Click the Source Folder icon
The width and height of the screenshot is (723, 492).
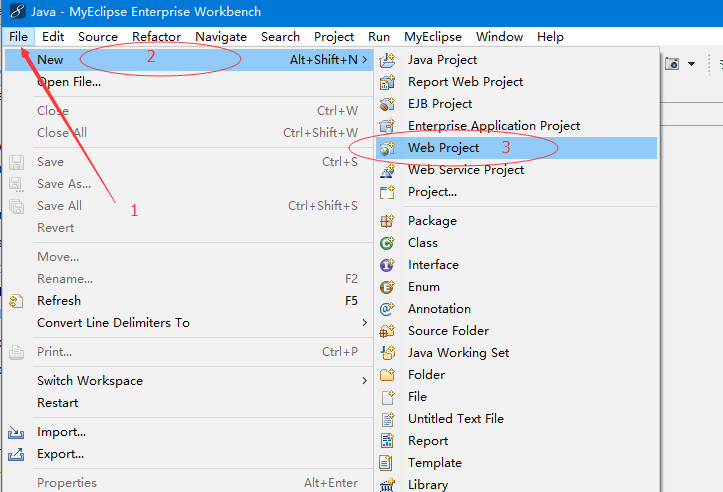click(x=387, y=331)
